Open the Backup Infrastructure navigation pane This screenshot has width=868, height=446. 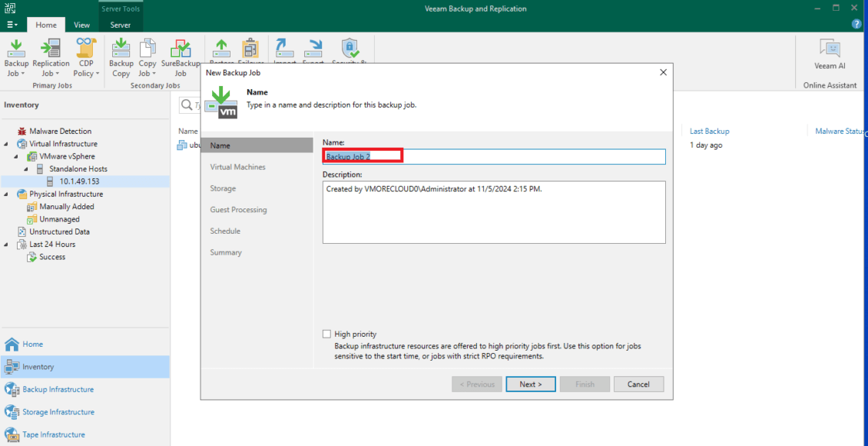(58, 389)
